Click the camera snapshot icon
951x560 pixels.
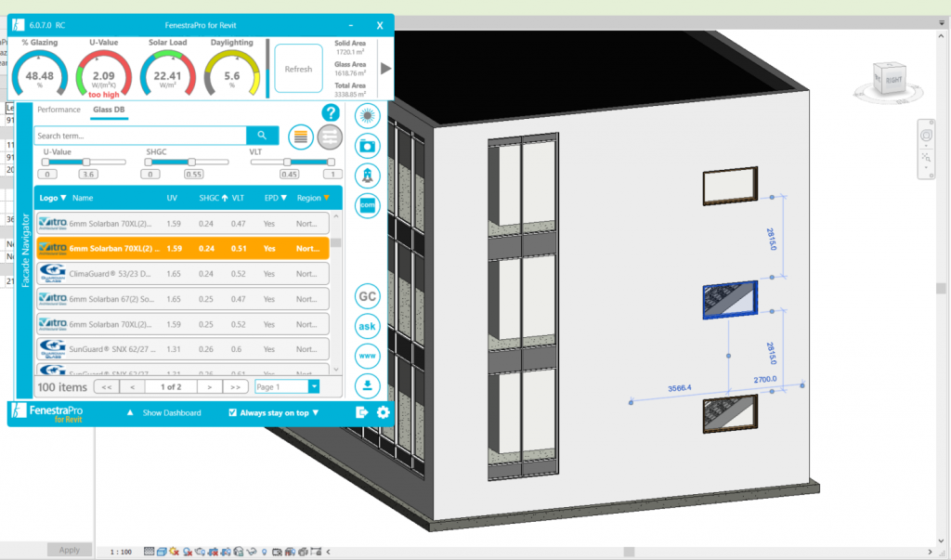coord(367,146)
